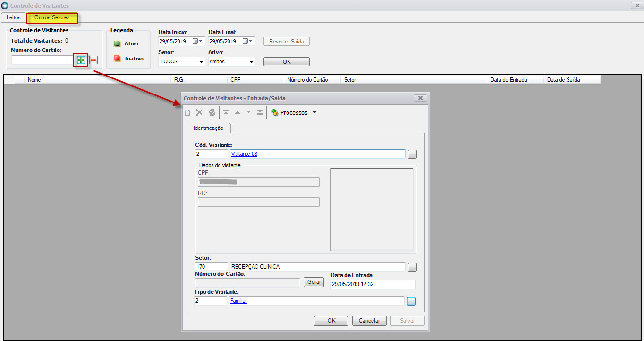The height and width of the screenshot is (341, 644).
Task: Click the new record icon in Entrada/Saída toolbar
Action: pos(187,112)
